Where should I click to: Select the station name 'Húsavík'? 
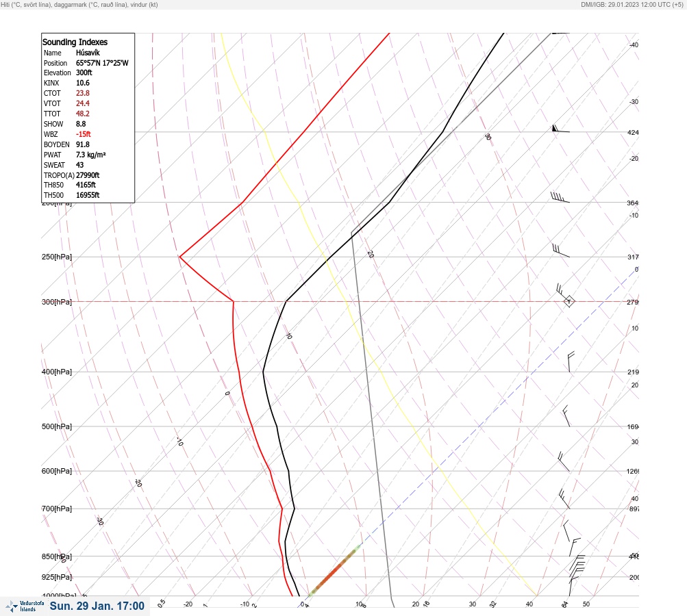pyautogui.click(x=88, y=53)
